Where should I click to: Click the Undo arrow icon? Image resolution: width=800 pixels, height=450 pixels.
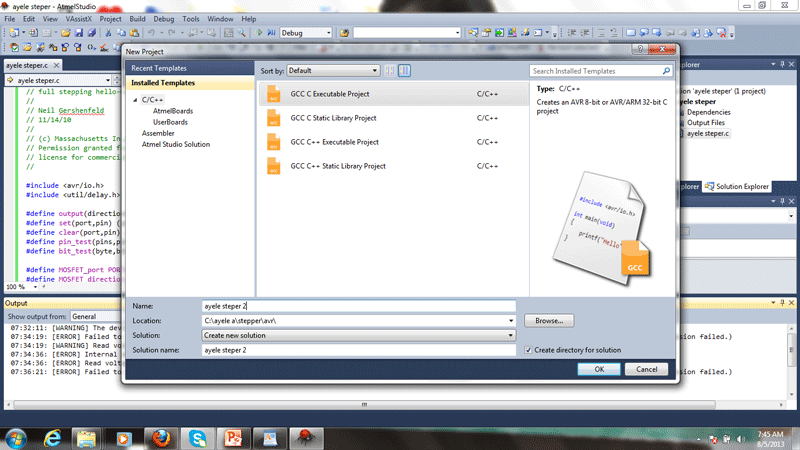click(151, 33)
